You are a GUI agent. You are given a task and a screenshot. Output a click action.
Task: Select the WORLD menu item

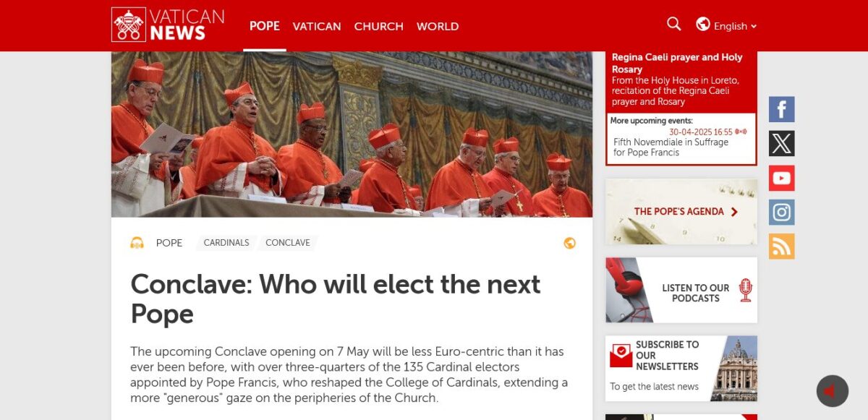click(x=438, y=26)
